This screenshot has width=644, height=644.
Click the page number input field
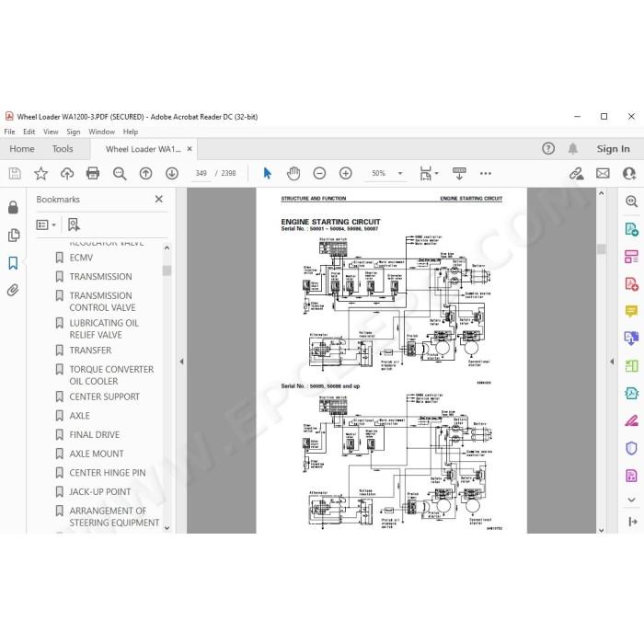[201, 173]
